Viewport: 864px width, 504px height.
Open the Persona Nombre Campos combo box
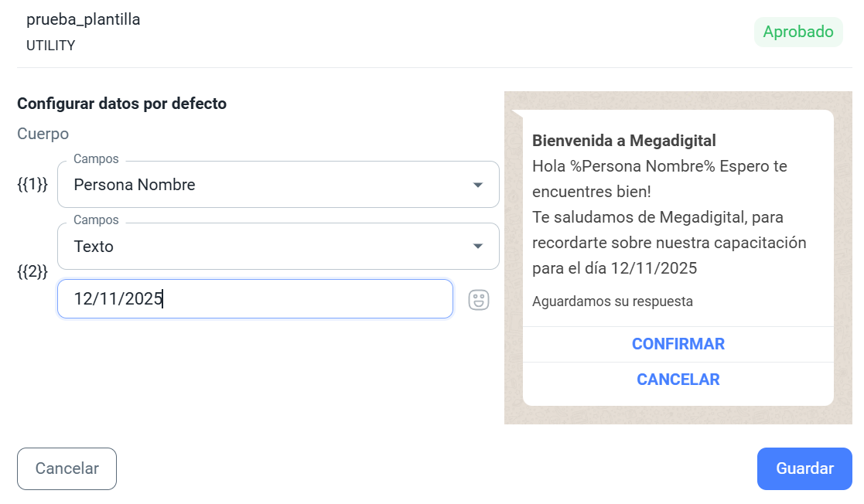pos(263,185)
